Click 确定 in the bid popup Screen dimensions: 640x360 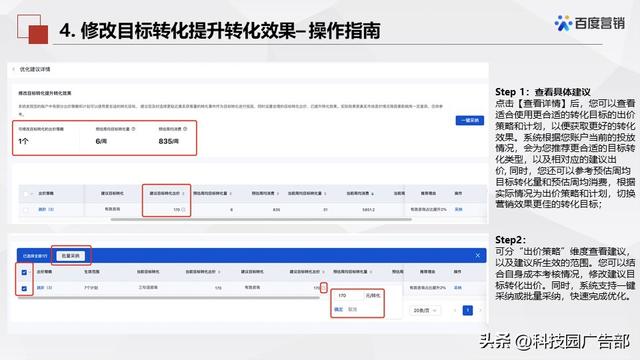(339, 309)
